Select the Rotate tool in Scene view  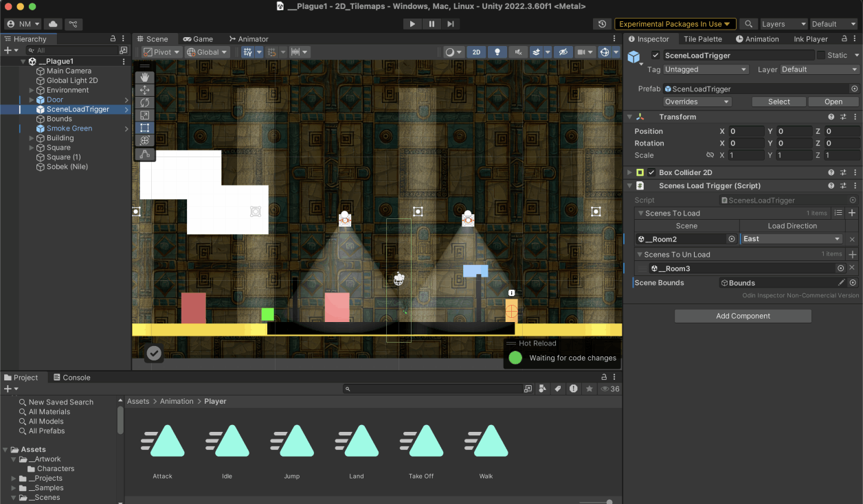(x=145, y=103)
